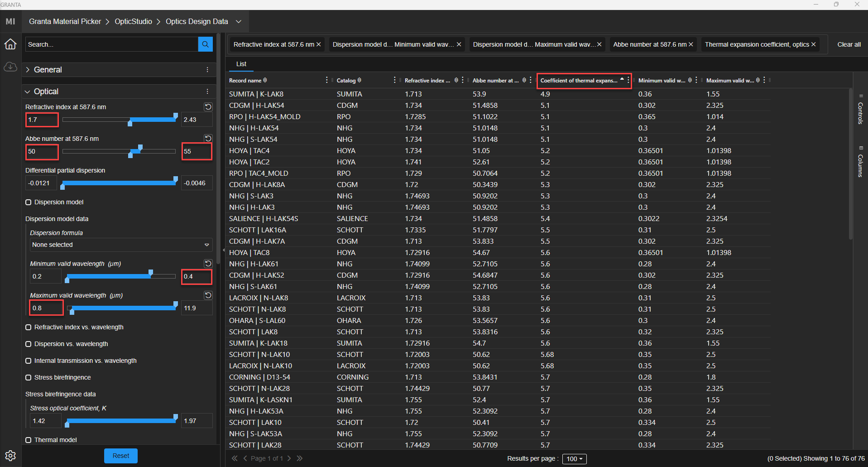Image resolution: width=868 pixels, height=467 pixels.
Task: Open the Columns side panel
Action: [x=860, y=162]
